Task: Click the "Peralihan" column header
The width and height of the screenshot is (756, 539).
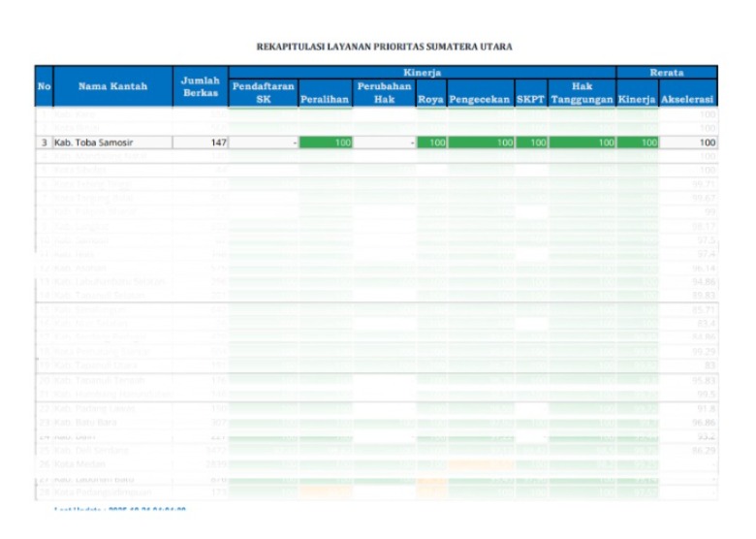Action: [x=325, y=100]
